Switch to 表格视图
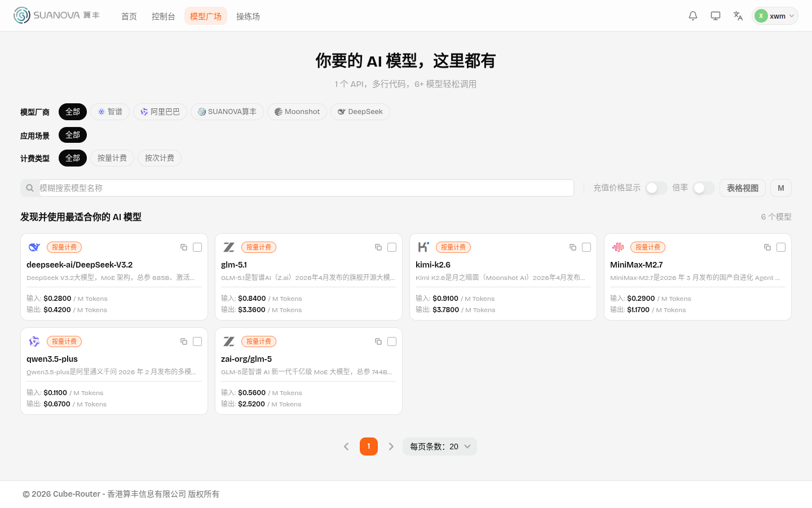 pos(743,188)
